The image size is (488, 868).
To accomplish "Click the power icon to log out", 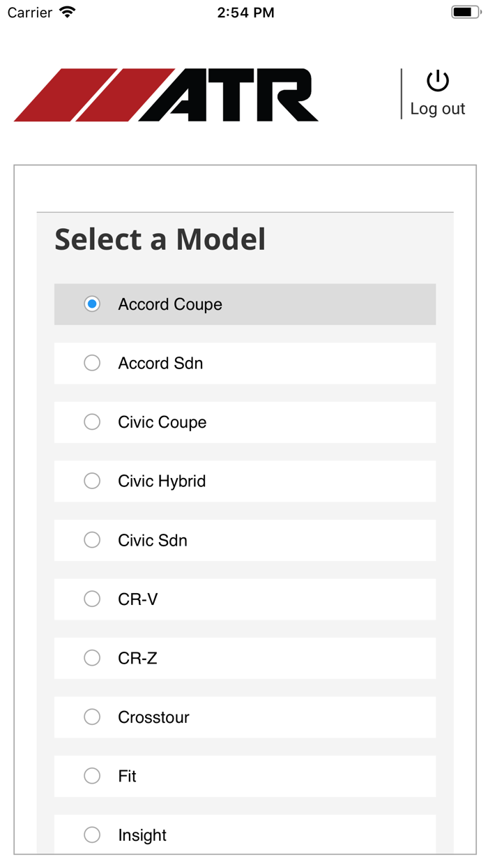I will 438,81.
